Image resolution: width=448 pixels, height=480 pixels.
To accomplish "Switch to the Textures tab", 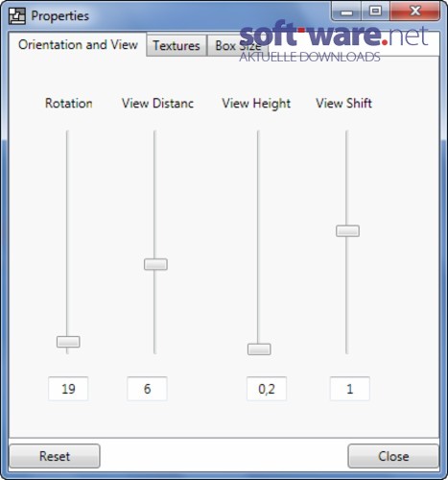I will tap(177, 45).
